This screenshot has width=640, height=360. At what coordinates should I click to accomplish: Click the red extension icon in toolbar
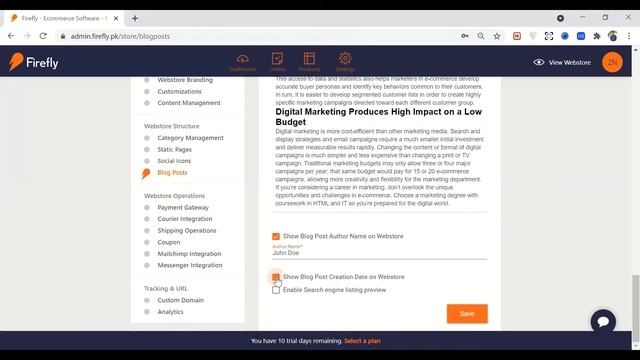coord(517,36)
